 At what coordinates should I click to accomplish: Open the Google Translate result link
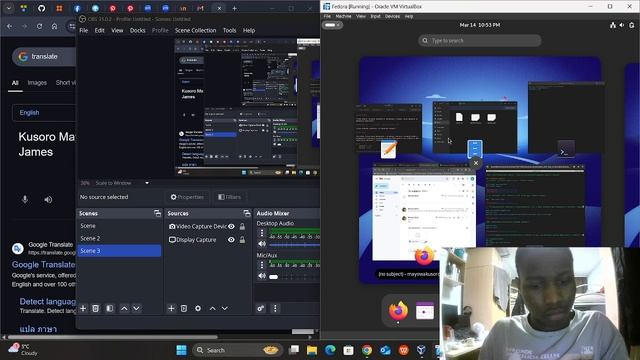pyautogui.click(x=43, y=264)
